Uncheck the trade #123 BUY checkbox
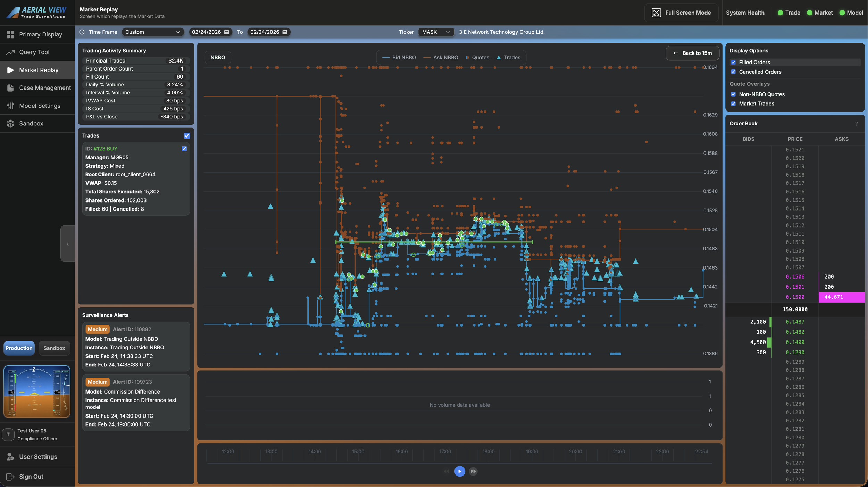The image size is (868, 487). (184, 149)
